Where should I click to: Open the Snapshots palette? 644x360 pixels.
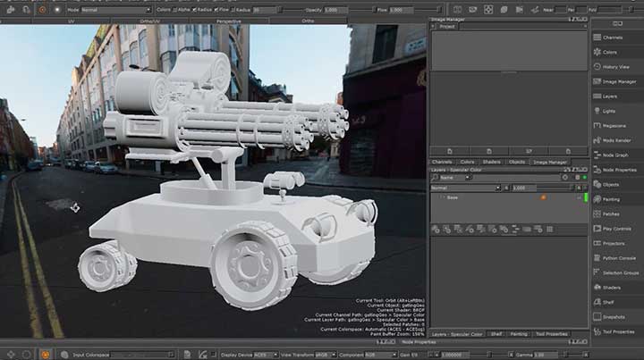pyautogui.click(x=614, y=316)
